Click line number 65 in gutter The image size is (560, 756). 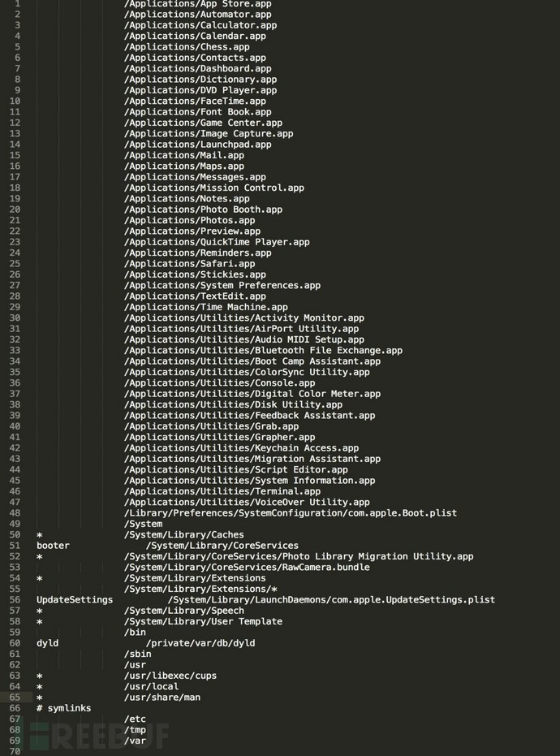coord(15,698)
